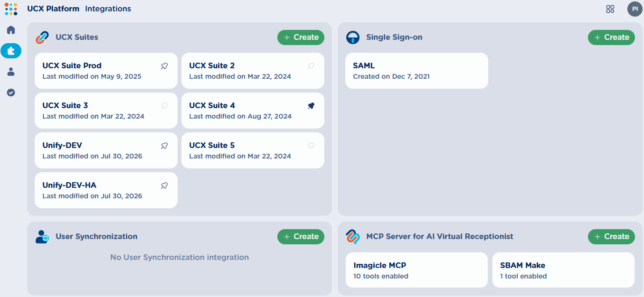Open the SBAM Make card

point(563,270)
